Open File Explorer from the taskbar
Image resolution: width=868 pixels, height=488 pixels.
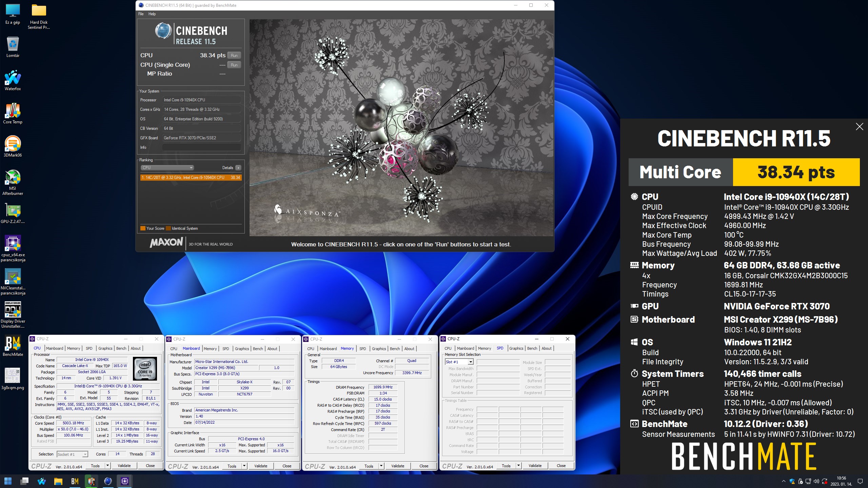[58, 481]
